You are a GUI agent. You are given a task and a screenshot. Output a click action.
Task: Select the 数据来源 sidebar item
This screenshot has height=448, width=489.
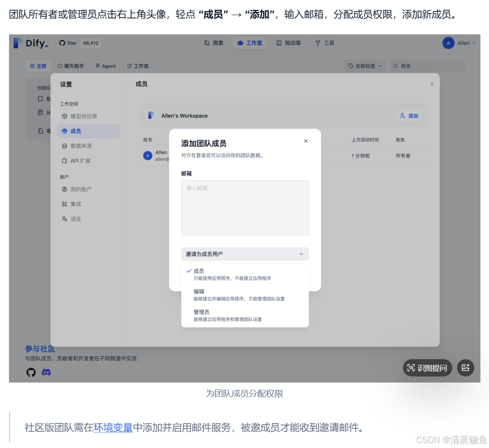tap(81, 146)
